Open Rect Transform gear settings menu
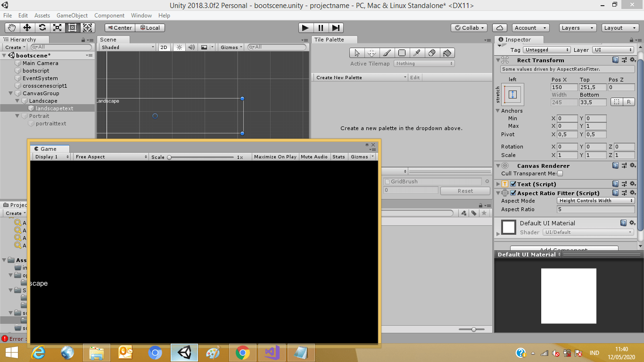 click(x=632, y=60)
